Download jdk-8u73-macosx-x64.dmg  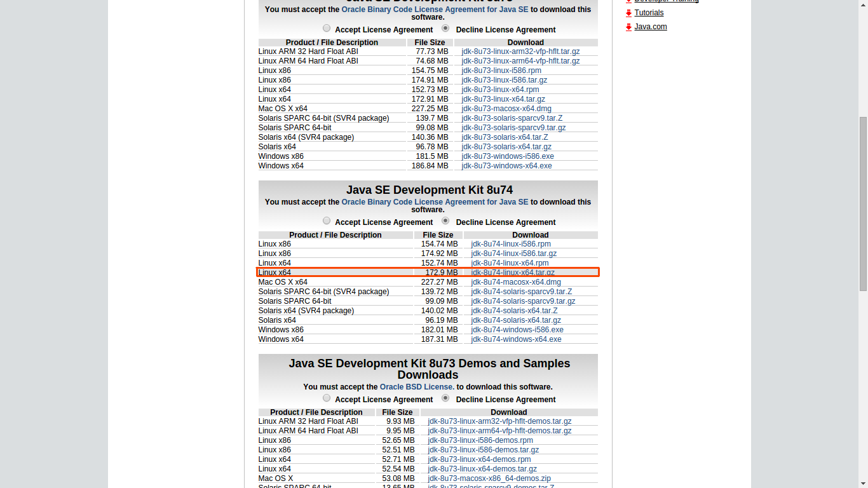[x=506, y=109]
